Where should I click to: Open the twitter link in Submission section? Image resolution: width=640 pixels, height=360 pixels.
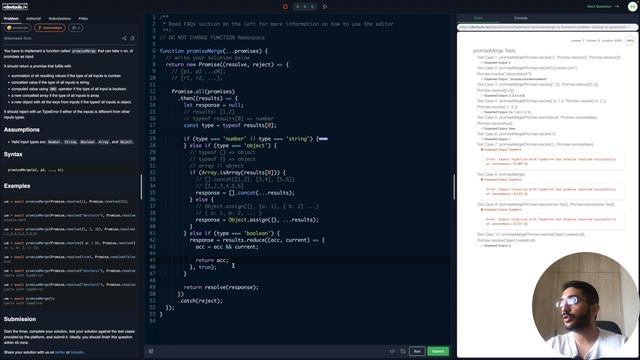[x=60, y=352]
